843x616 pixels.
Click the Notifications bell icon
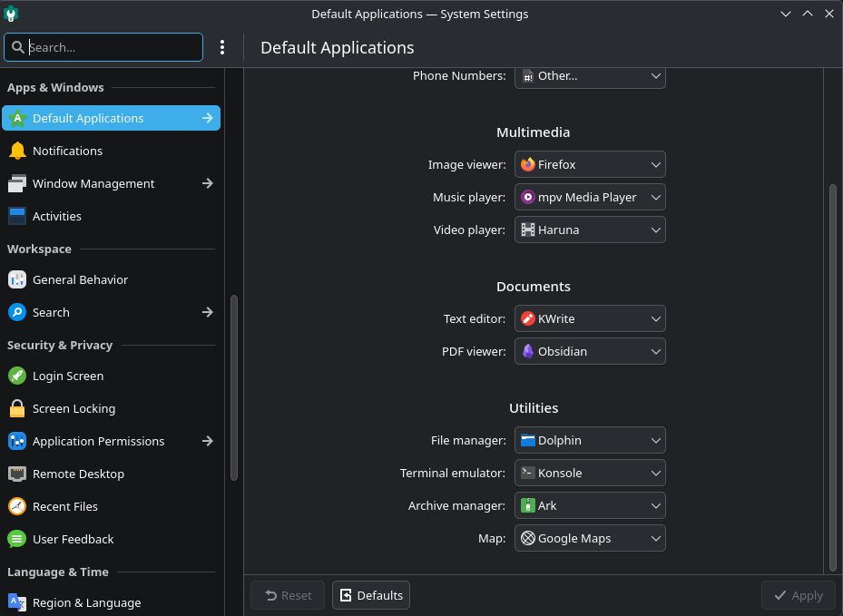coord(17,151)
